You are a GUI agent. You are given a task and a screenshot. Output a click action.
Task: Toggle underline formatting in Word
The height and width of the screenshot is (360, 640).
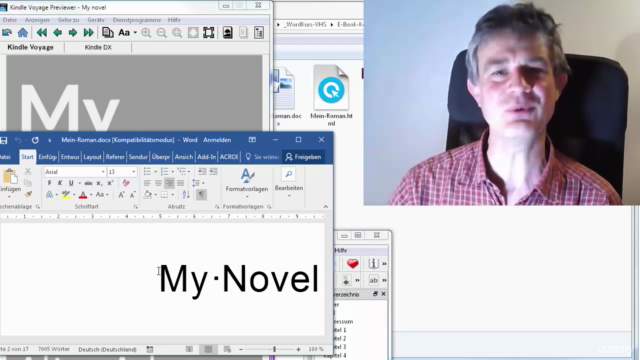click(71, 183)
